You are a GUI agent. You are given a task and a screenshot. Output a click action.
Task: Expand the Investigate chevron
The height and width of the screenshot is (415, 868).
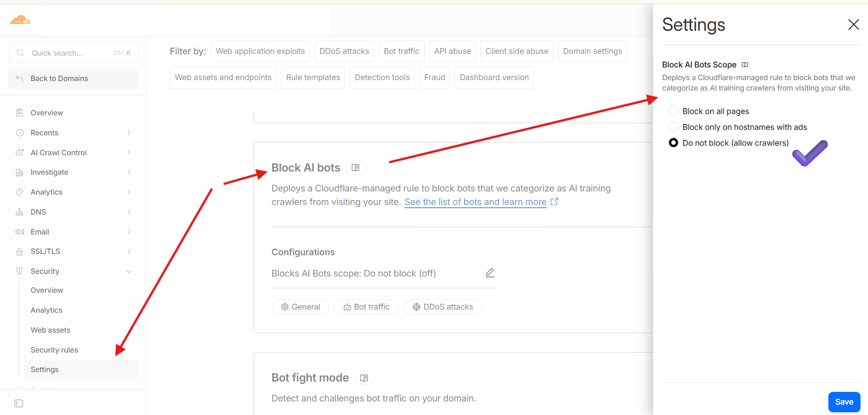click(x=129, y=172)
